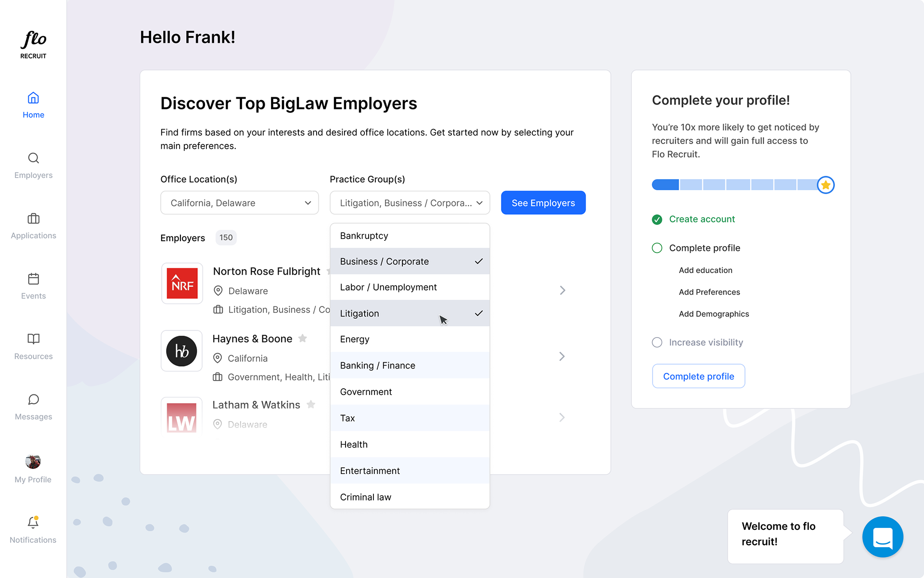Expand Norton Rose Fulbright row chevron
Image resolution: width=924 pixels, height=578 pixels.
(x=562, y=290)
